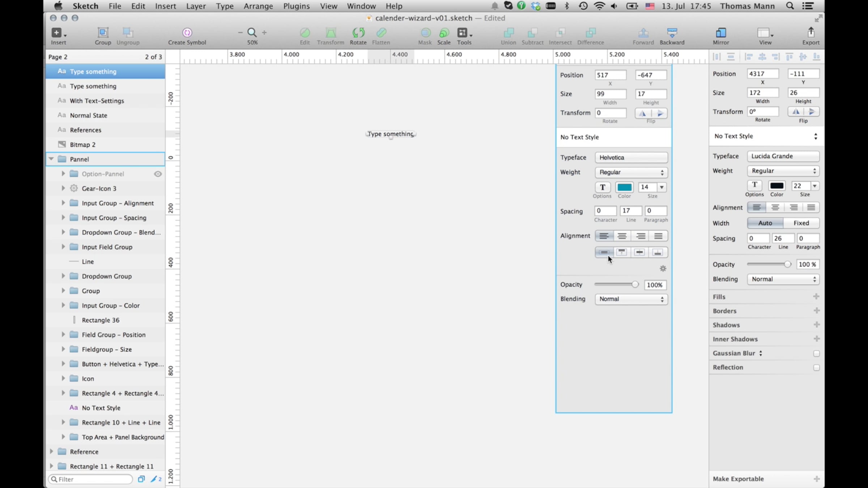Viewport: 868px width, 488px height.
Task: Toggle visibility eye of Option-Pannel layer
Action: [158, 174]
